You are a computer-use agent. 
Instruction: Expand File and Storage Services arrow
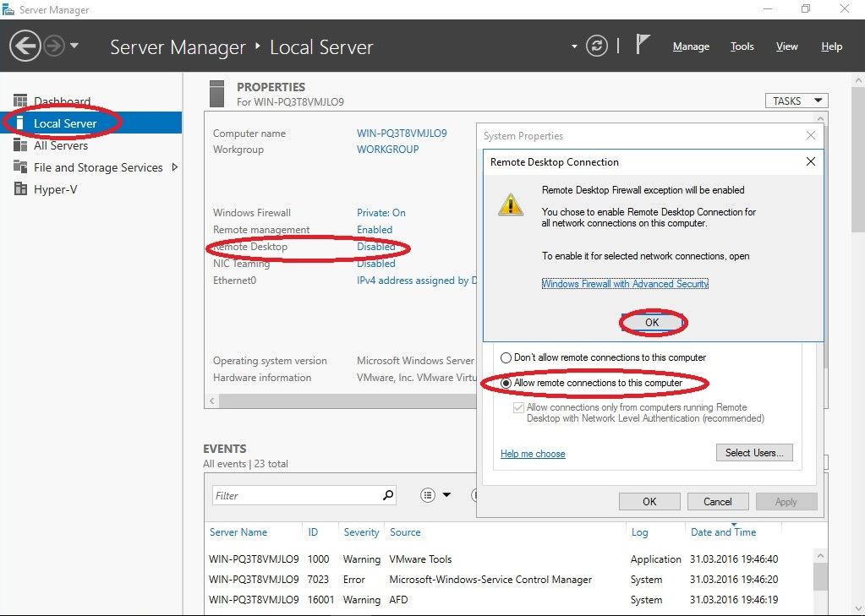click(x=174, y=167)
